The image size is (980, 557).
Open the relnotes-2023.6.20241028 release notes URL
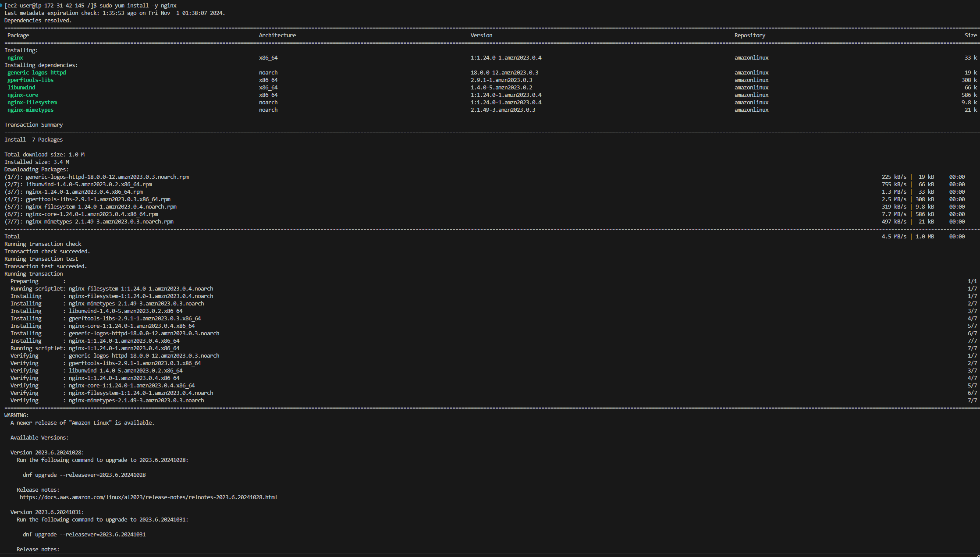click(x=148, y=497)
